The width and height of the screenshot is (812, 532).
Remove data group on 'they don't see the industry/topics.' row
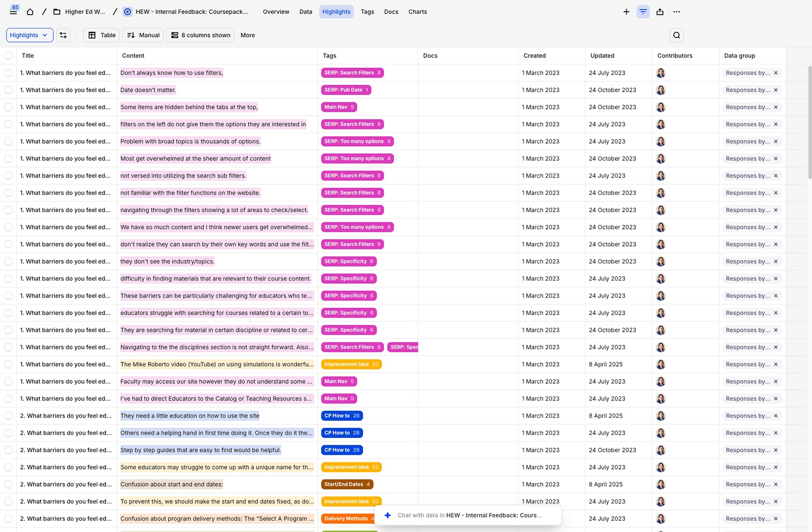pyautogui.click(x=775, y=261)
